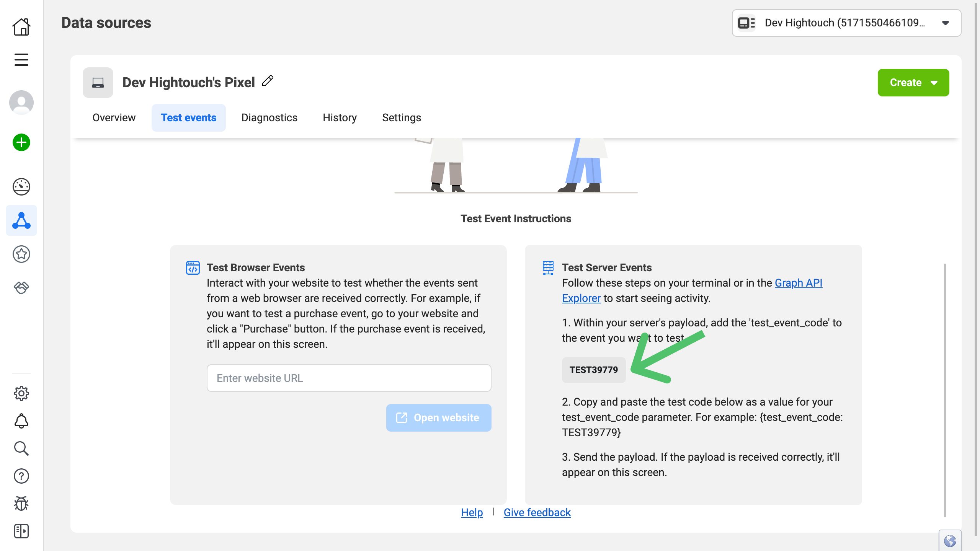980x551 pixels.
Task: Open the help question mark icon
Action: pyautogui.click(x=21, y=476)
